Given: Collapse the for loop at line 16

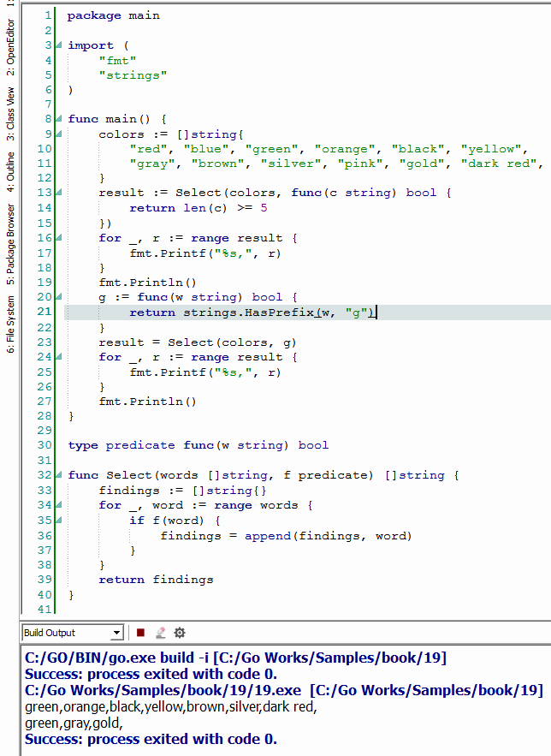Looking at the screenshot, I should 58,238.
